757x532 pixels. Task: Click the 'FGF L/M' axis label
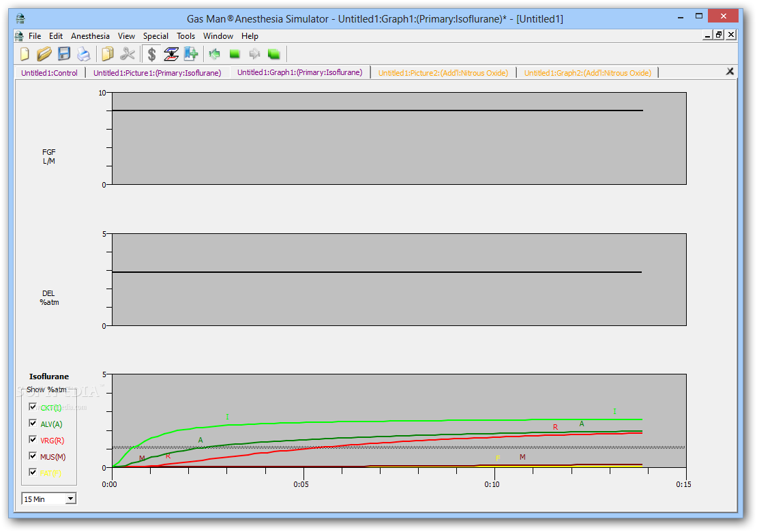[x=48, y=156]
